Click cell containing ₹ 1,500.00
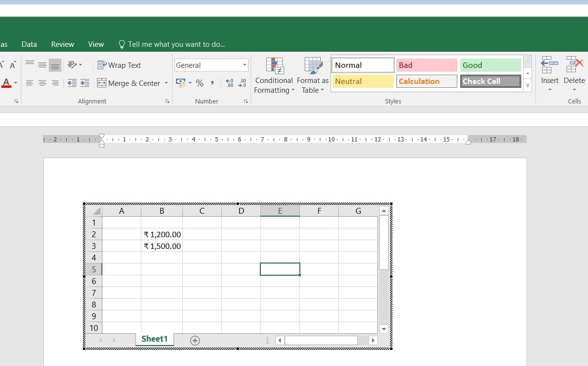This screenshot has height=366, width=588. pyautogui.click(x=162, y=246)
